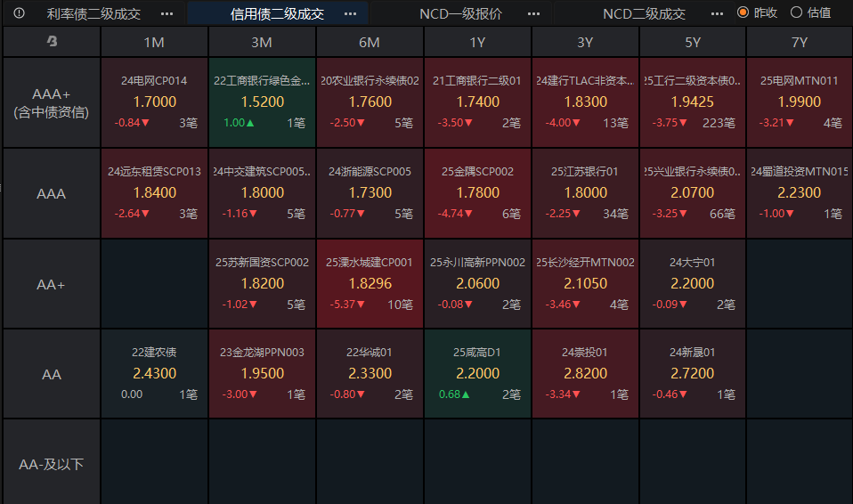This screenshot has width=853, height=504.
Task: Open more options beside NCD二级成交
Action: (x=717, y=13)
